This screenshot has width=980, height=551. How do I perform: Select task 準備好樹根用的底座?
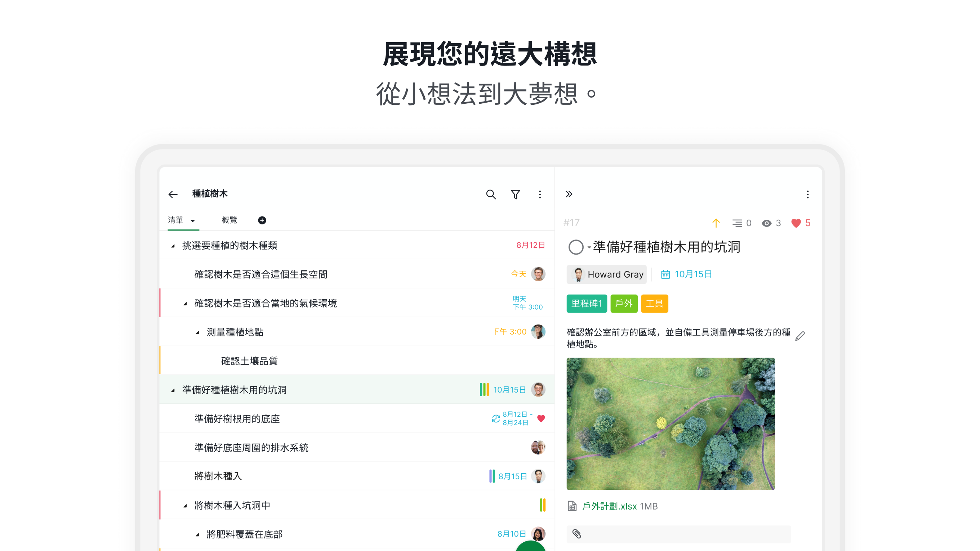coord(356,418)
